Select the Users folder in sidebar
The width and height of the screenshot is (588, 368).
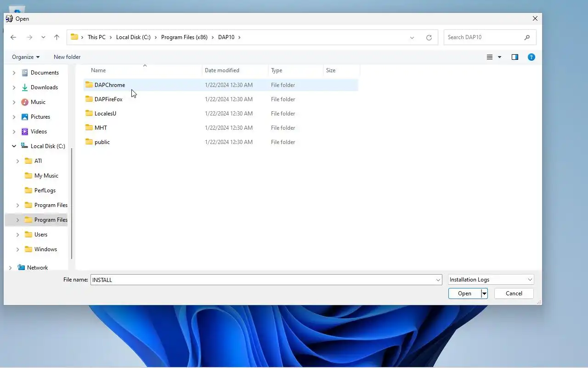click(x=41, y=235)
